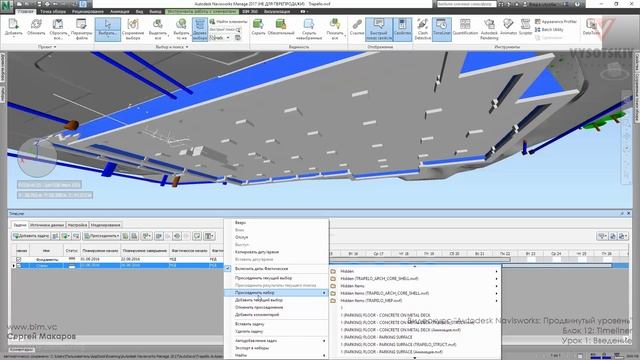The height and width of the screenshot is (360, 640).
Task: Choose Добавить комментарий menu entry
Action: point(257,315)
